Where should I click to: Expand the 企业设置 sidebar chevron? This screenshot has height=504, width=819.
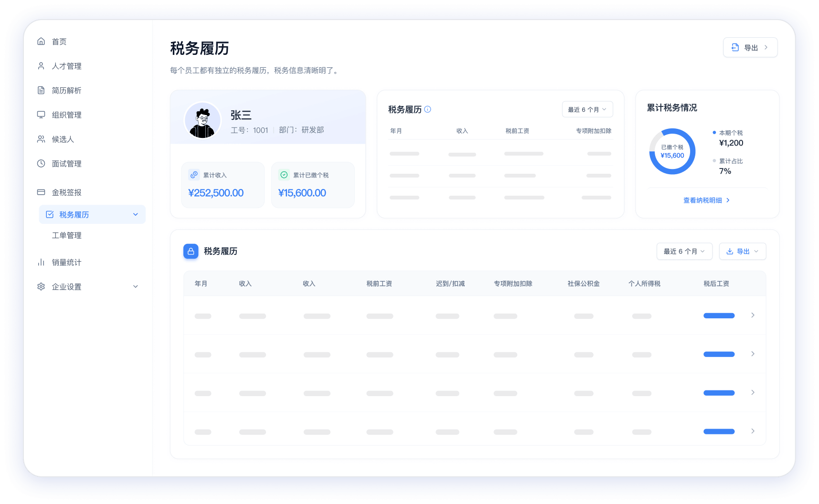[x=136, y=286]
